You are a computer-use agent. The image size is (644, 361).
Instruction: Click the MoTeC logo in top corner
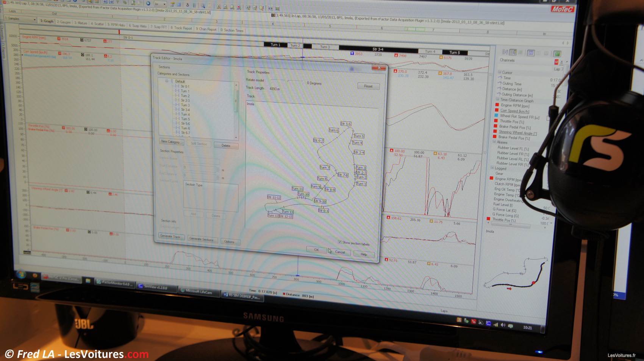click(562, 9)
